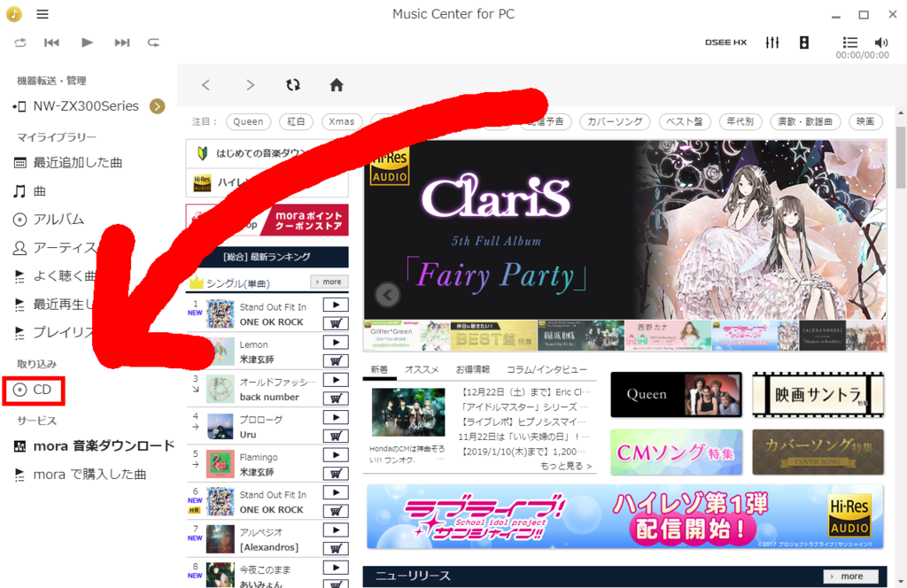907x588 pixels.
Task: Click the store page vertical scrollbar
Action: pyautogui.click(x=901, y=158)
